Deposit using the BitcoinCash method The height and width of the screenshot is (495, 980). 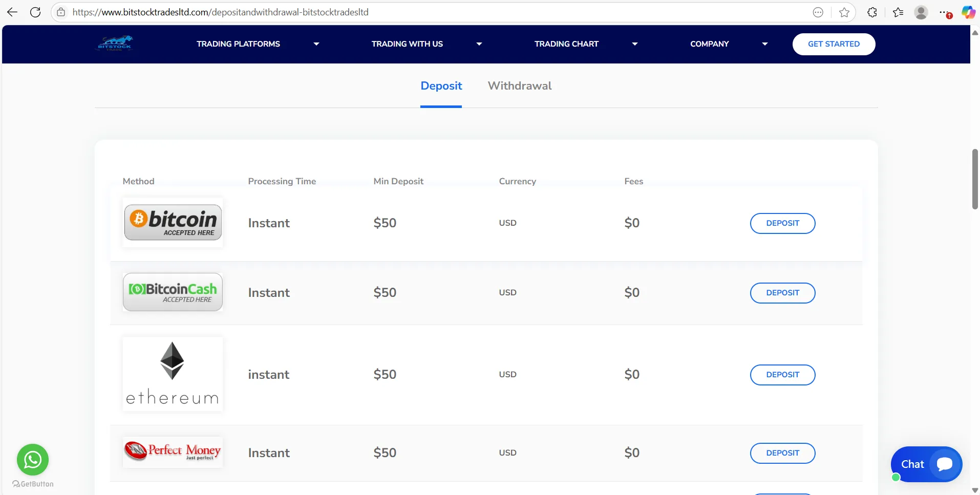[x=782, y=293]
